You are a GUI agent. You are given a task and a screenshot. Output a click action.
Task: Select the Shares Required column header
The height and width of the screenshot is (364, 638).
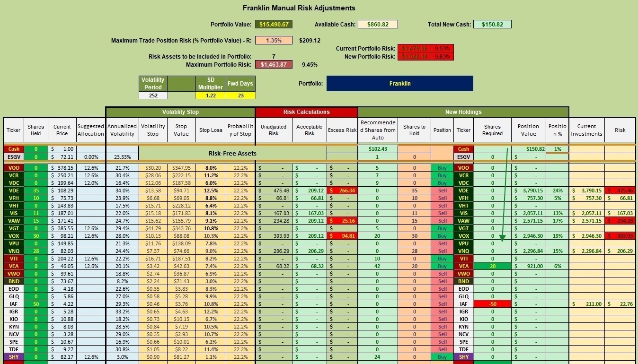(492, 130)
